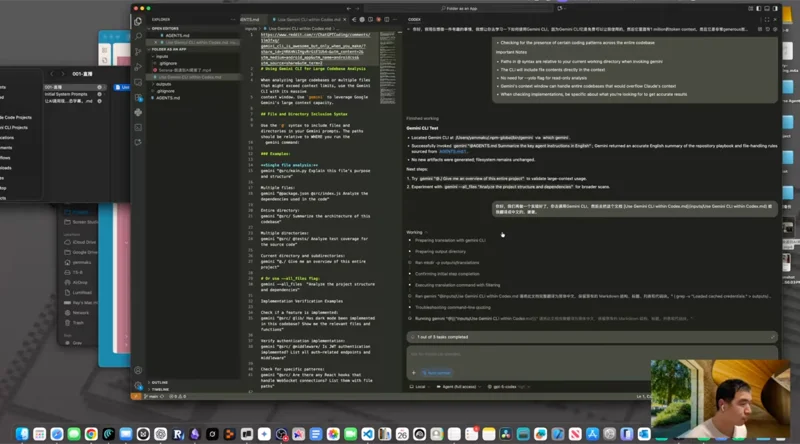Open the Explorer view in activity bar

click(x=139, y=19)
